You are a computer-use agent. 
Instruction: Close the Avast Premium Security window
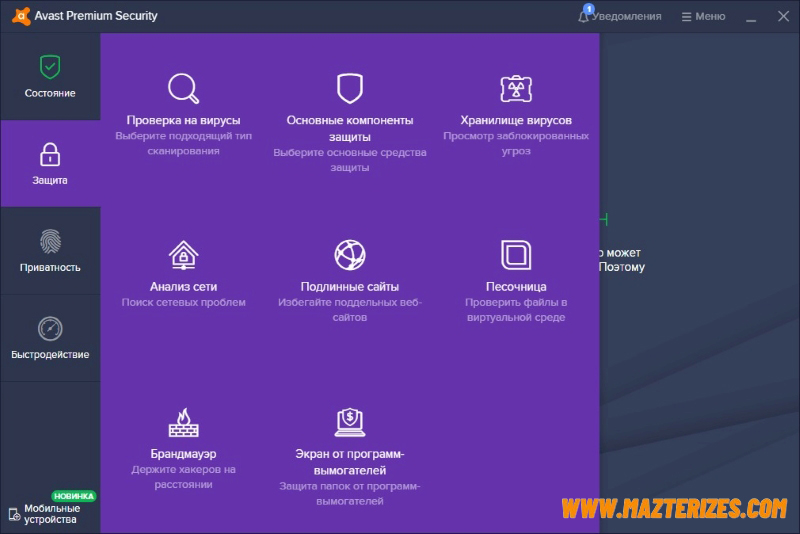[783, 16]
